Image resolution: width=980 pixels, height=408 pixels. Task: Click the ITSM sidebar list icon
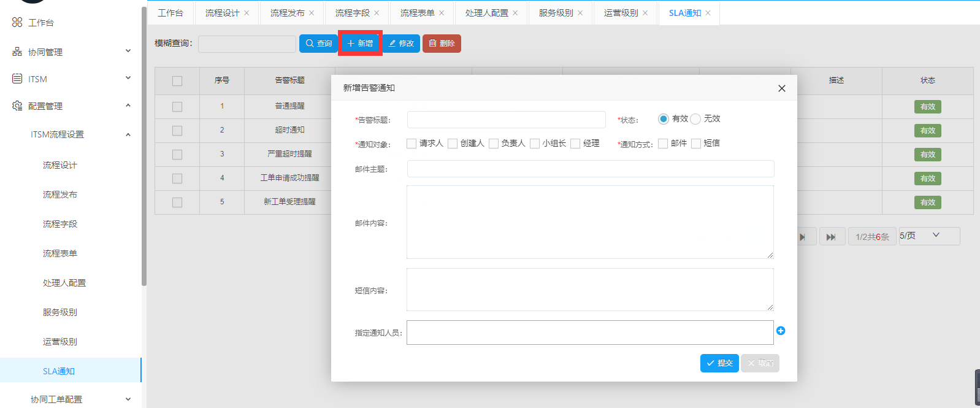click(17, 79)
